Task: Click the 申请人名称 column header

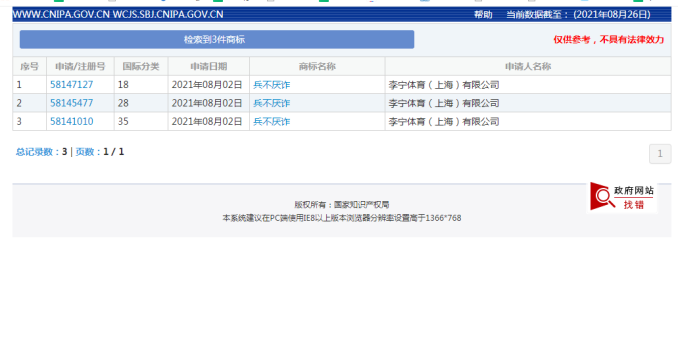Action: (x=528, y=67)
